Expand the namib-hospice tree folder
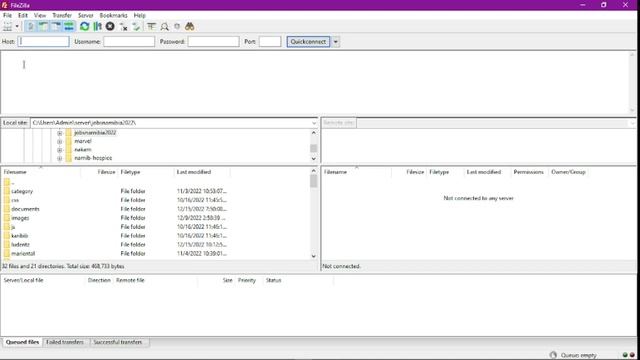Viewport: 640px width, 360px height. coord(60,158)
